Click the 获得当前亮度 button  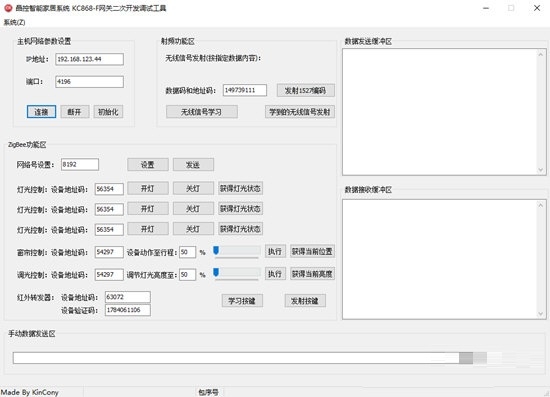[x=312, y=274]
